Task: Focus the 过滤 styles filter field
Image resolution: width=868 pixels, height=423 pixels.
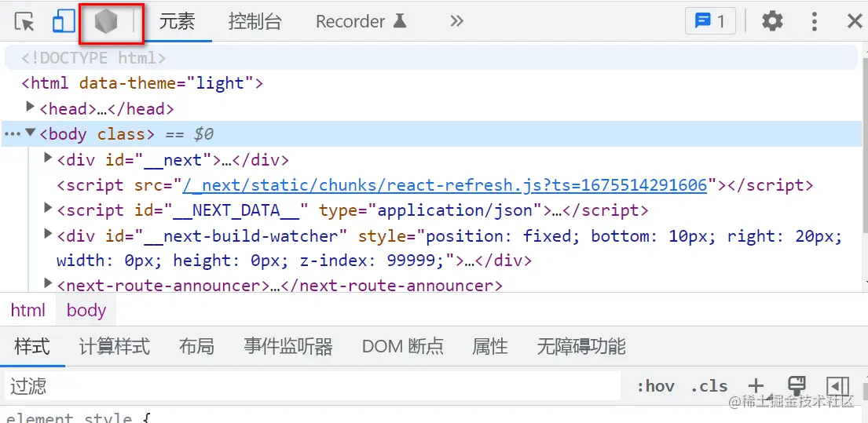Action: tap(313, 385)
